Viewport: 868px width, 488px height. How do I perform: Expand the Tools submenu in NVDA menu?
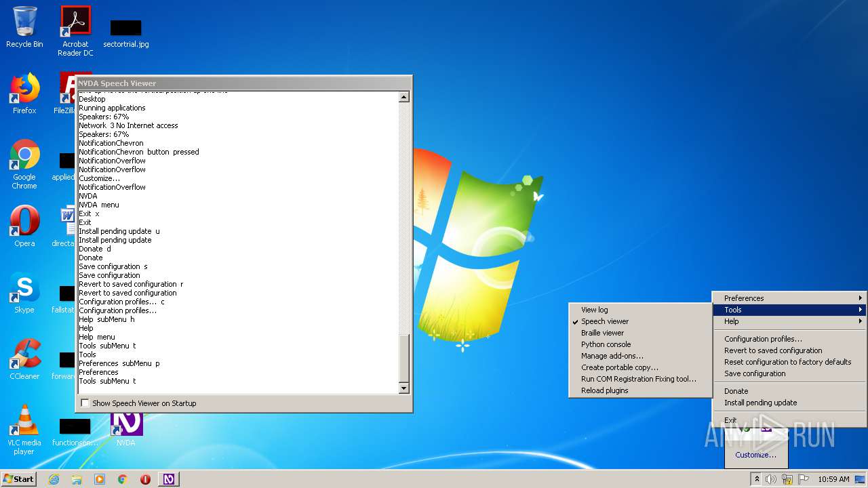(789, 310)
